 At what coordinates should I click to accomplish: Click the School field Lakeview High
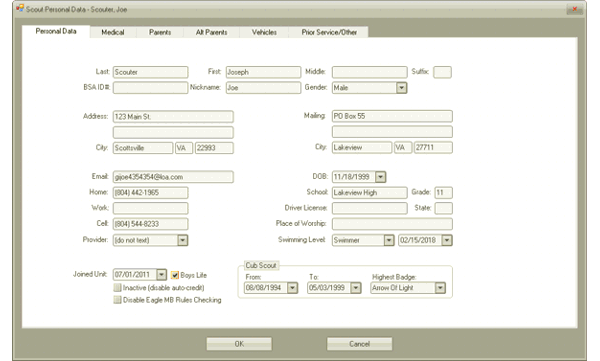[370, 193]
